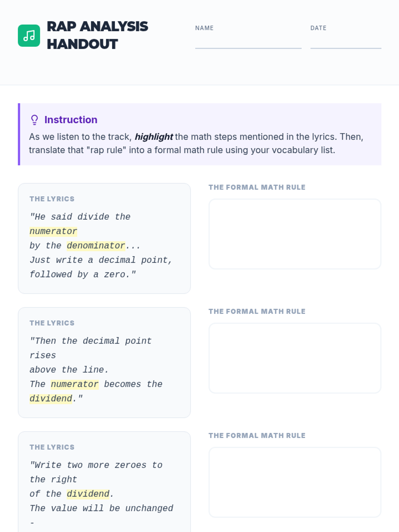Viewport: 399px width, 532px height.
Task: Click the second Formal Math Rule box
Action: [x=295, y=358]
